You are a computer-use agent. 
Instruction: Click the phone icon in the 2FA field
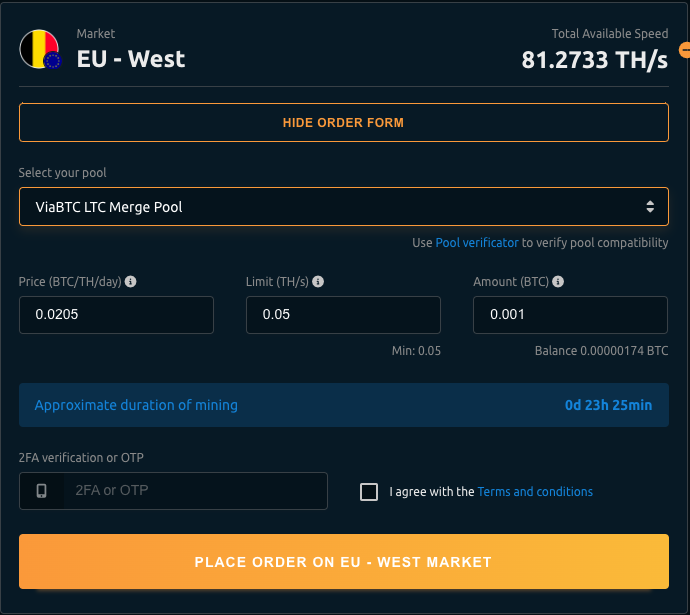tap(42, 491)
